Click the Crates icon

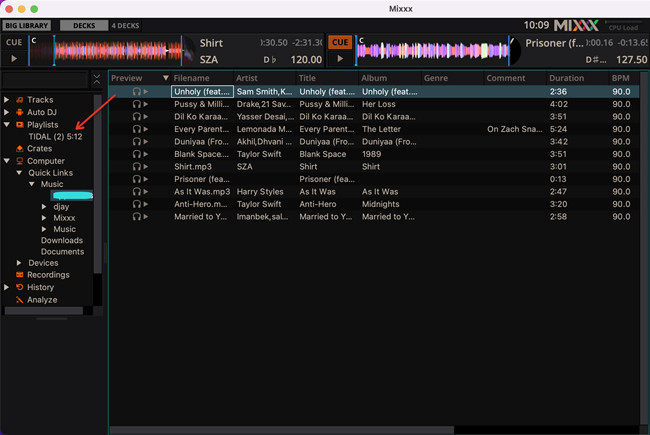(19, 148)
